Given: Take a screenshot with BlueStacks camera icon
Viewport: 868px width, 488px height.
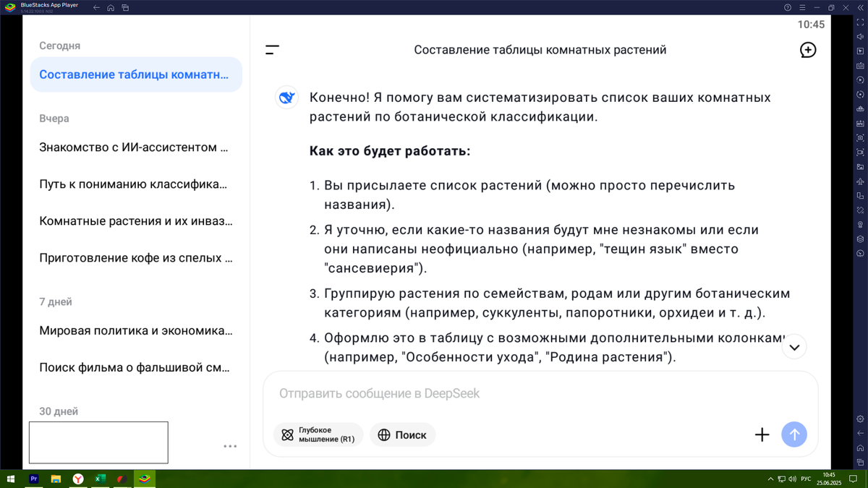Looking at the screenshot, I should tap(860, 137).
